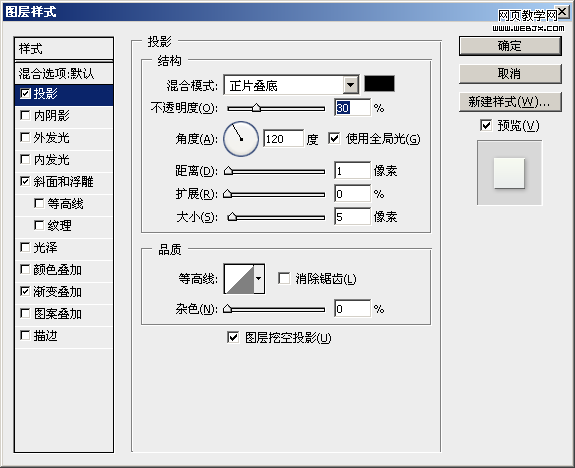Click the 确定 button
The height and width of the screenshot is (468, 575).
tap(510, 46)
